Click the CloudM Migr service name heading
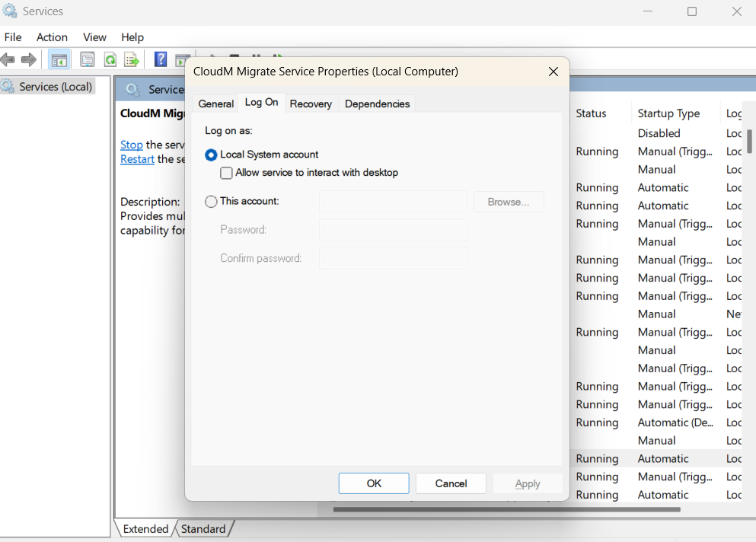Screen dimensions: 756x542 click(152, 113)
